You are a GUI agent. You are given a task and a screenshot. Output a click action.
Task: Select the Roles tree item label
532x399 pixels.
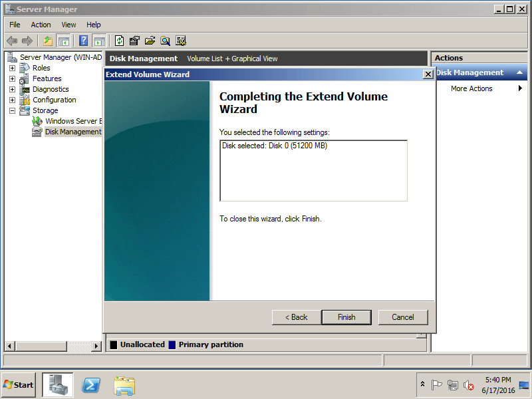(x=41, y=68)
